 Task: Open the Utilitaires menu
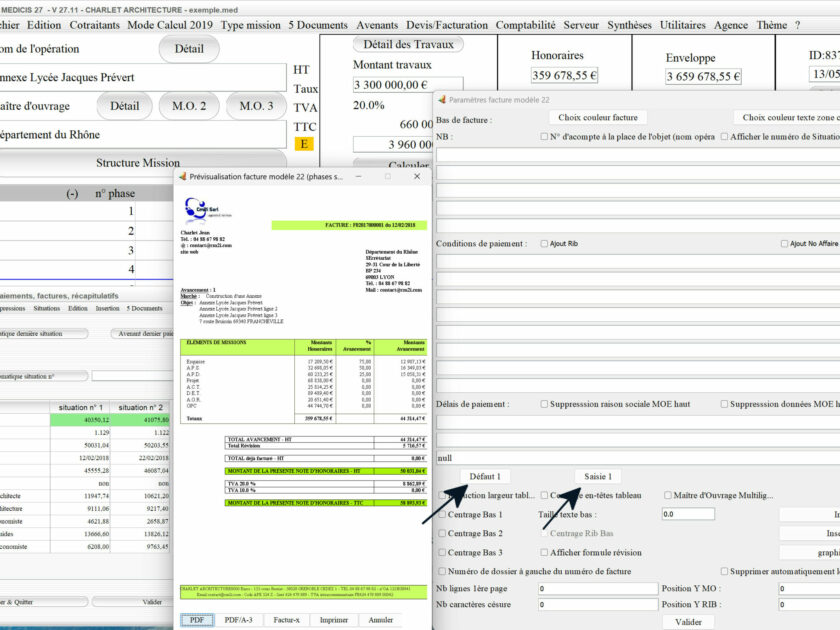(x=682, y=25)
